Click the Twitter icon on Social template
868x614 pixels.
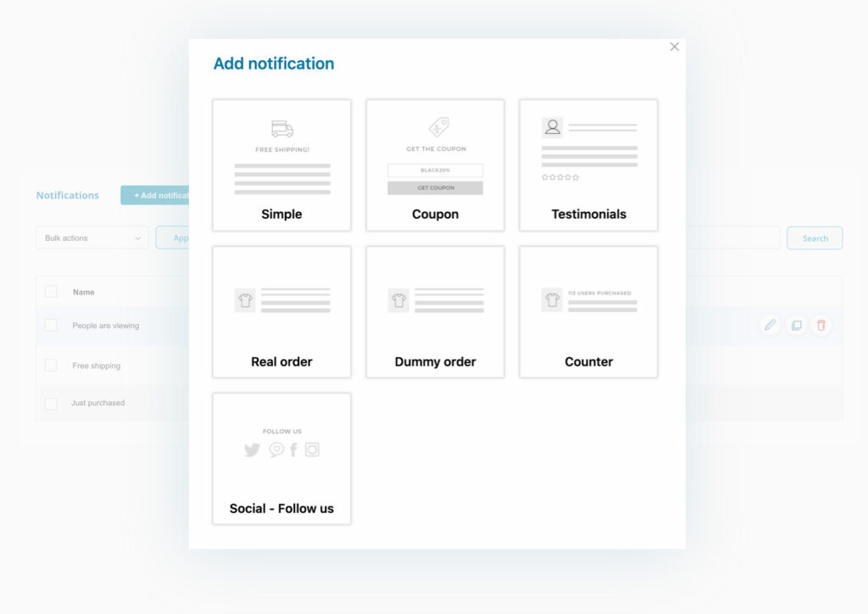tap(252, 450)
